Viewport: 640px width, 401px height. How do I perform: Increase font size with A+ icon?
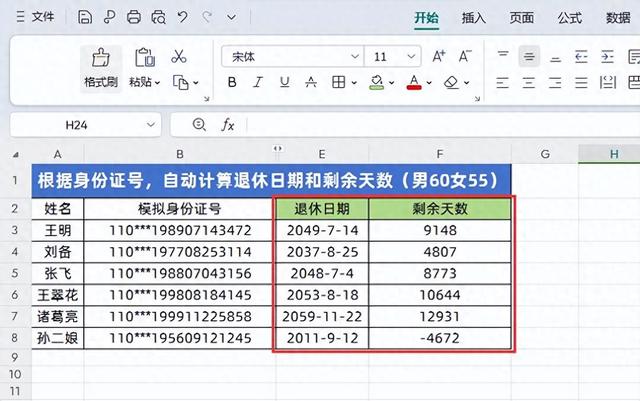[x=439, y=56]
